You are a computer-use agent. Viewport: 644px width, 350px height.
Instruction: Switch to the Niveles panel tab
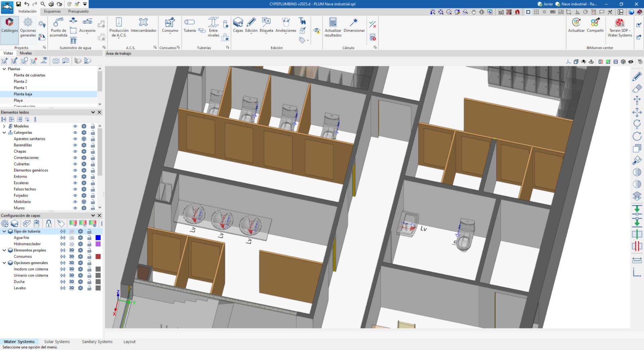(x=25, y=53)
